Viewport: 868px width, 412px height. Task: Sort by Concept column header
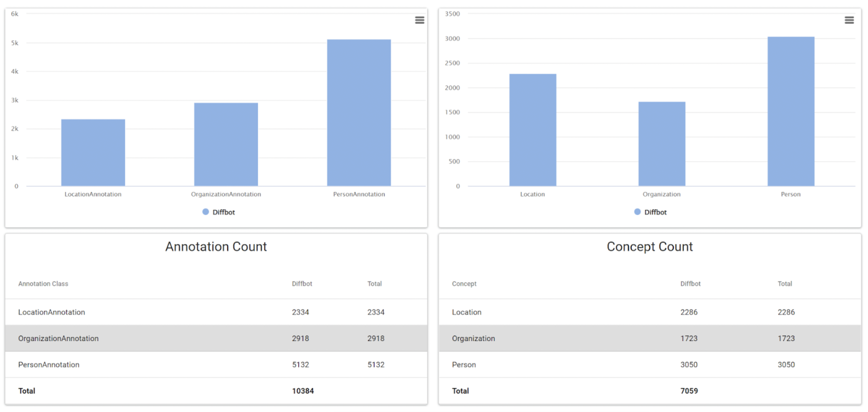coord(464,284)
